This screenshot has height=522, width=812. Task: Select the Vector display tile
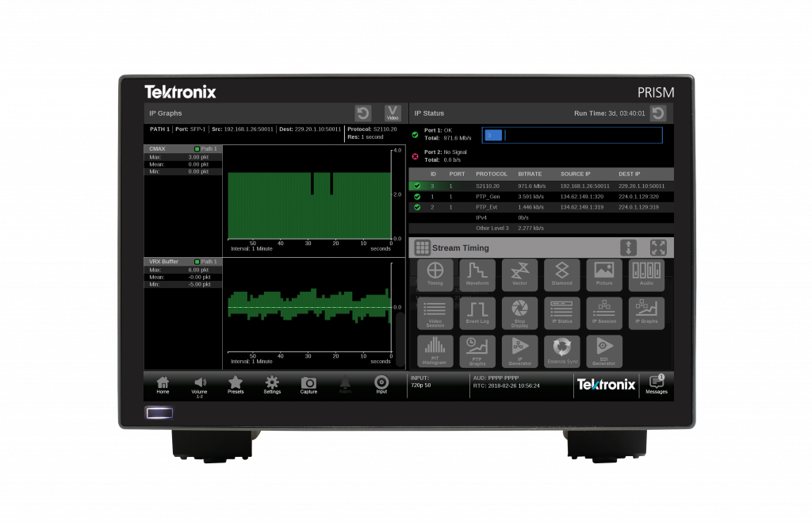pyautogui.click(x=519, y=274)
